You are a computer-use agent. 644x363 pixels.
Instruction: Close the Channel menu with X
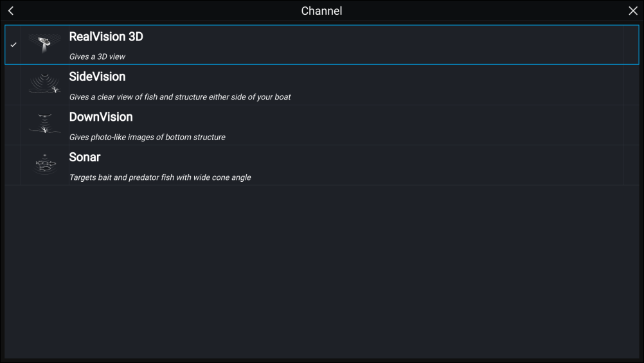[632, 11]
